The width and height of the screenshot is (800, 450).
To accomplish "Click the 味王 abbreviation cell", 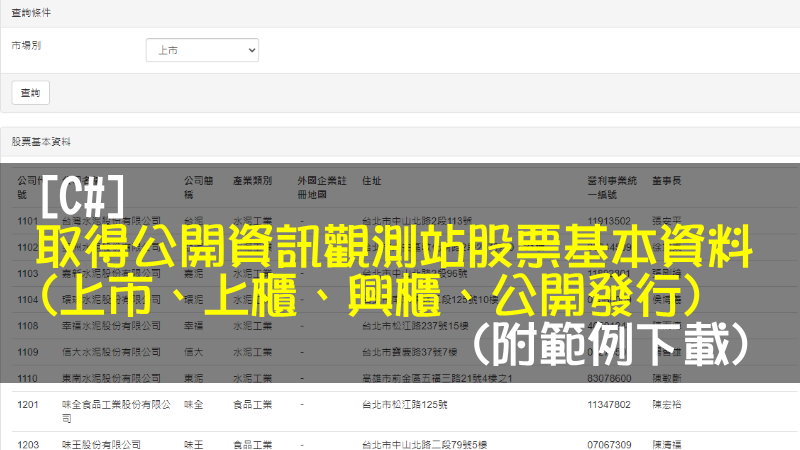I will [x=193, y=445].
